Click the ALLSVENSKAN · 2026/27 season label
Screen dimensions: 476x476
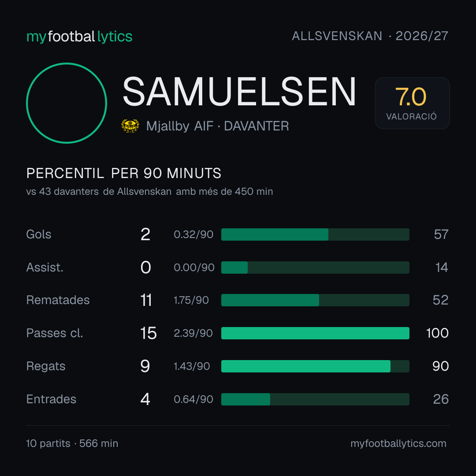pyautogui.click(x=370, y=36)
